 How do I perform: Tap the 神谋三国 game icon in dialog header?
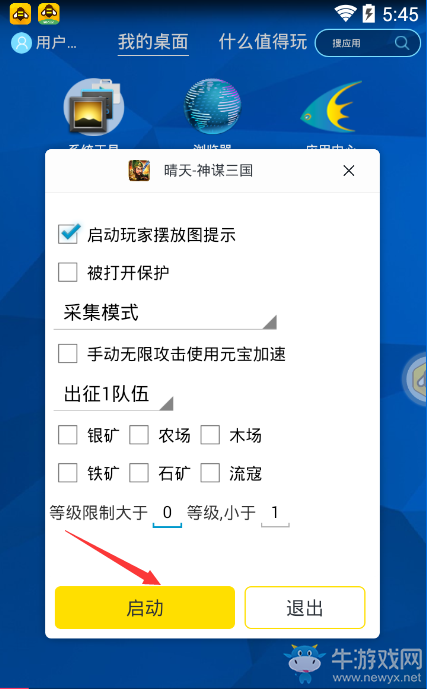point(139,170)
